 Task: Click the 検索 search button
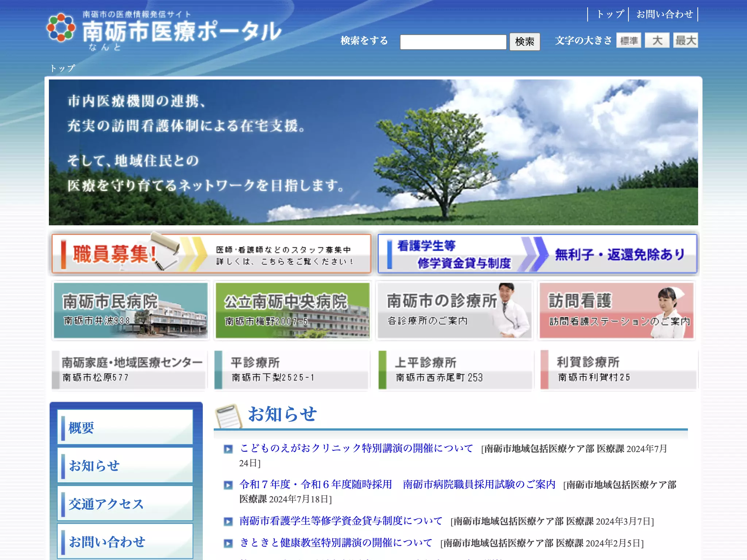(x=525, y=42)
